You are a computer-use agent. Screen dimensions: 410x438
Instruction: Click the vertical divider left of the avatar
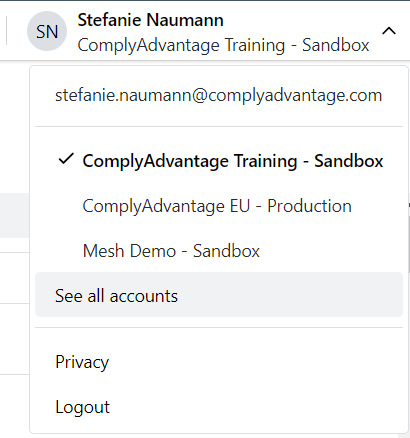[x=6, y=31]
